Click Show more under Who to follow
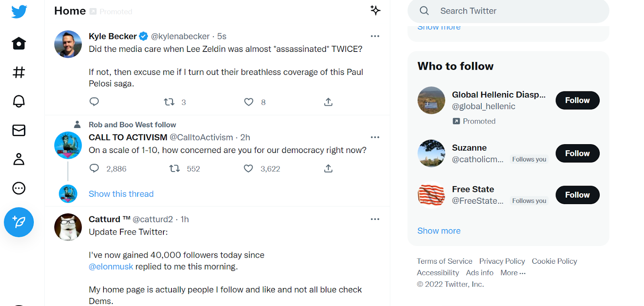The width and height of the screenshot is (644, 306). 439,231
